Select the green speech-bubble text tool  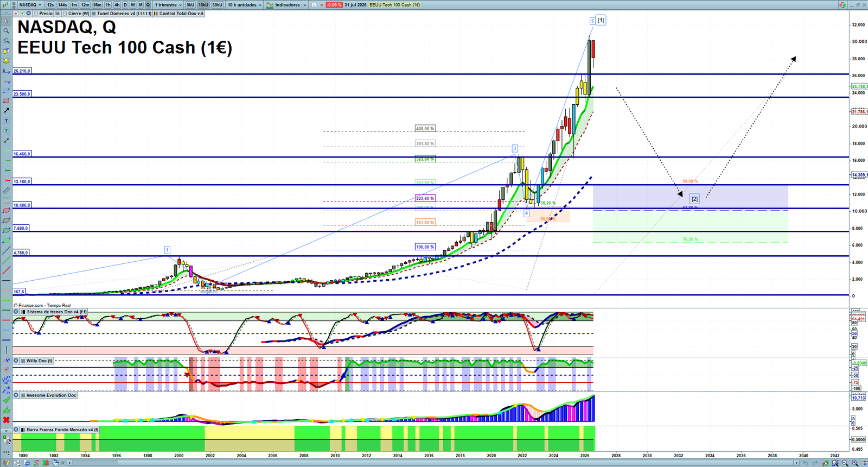pyautogui.click(x=6, y=131)
